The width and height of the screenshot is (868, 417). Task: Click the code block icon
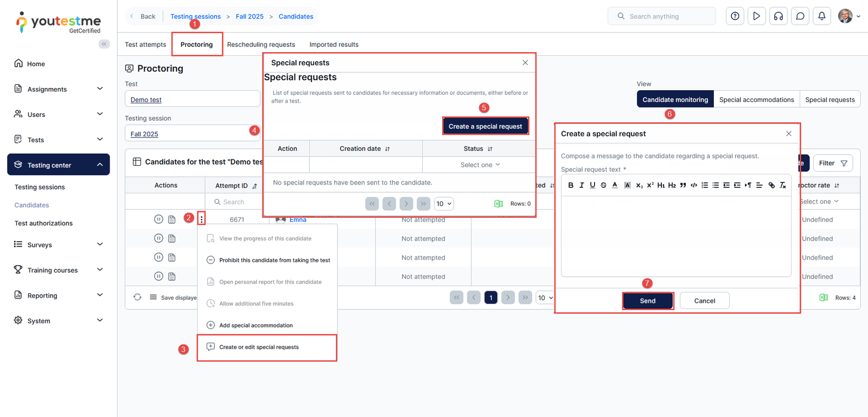(694, 185)
